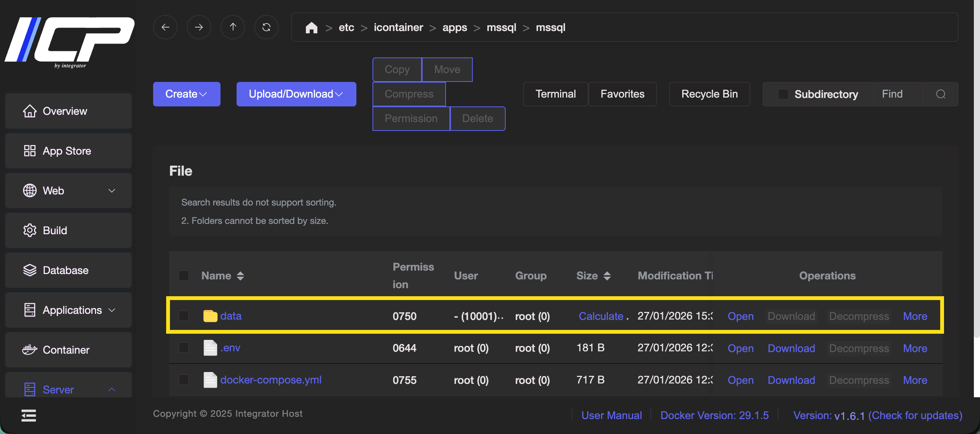Enable the Subdirectory search checkbox
This screenshot has height=434, width=980.
click(783, 94)
